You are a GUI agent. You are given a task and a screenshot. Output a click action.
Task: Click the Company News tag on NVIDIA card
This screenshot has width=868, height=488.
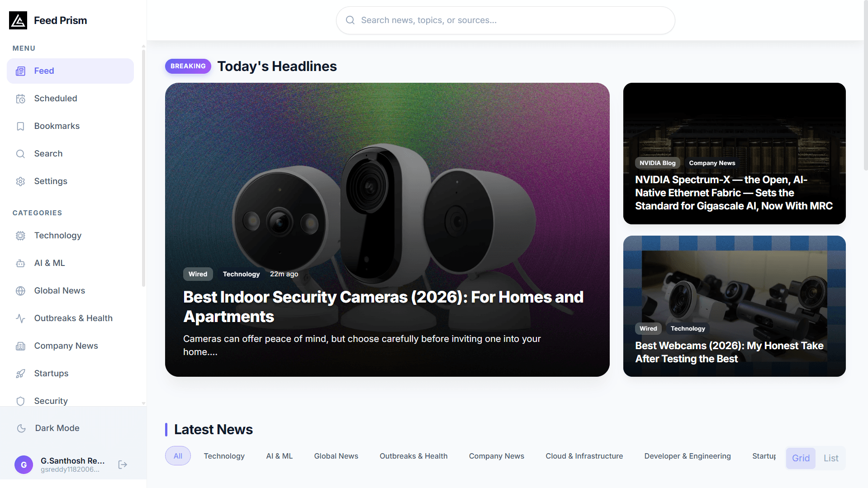(712, 163)
